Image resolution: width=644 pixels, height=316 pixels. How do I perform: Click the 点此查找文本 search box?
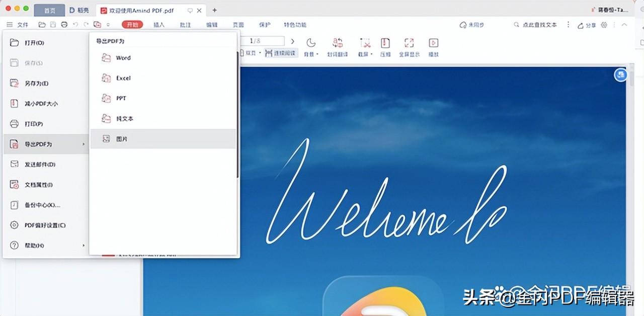coord(535,25)
